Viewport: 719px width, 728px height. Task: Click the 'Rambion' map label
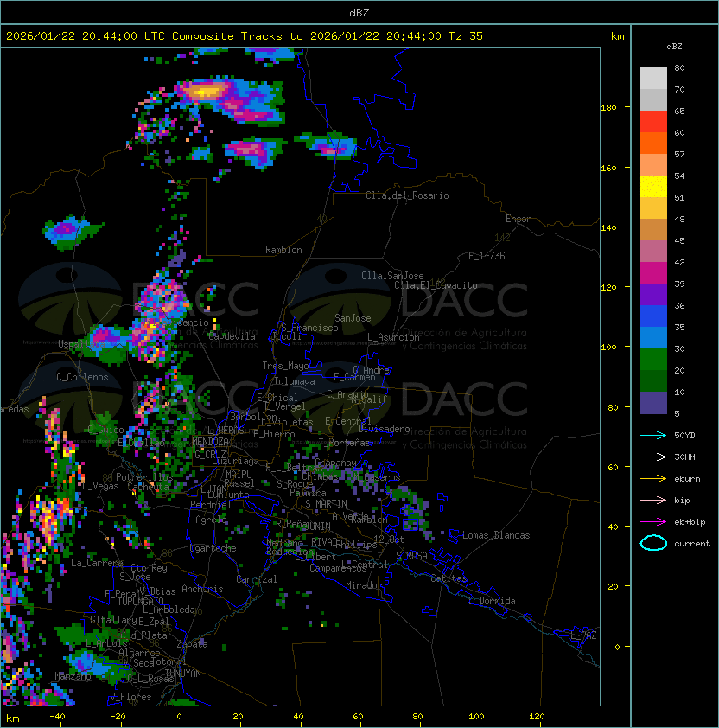283,250
